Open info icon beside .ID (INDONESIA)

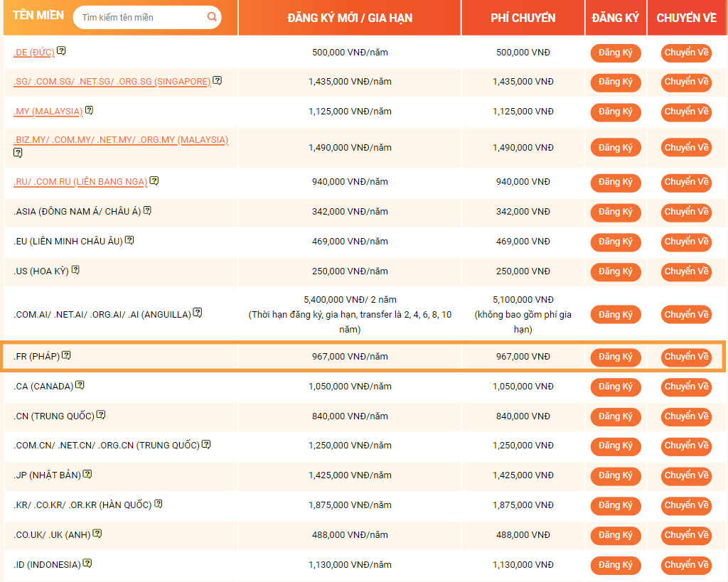click(87, 563)
